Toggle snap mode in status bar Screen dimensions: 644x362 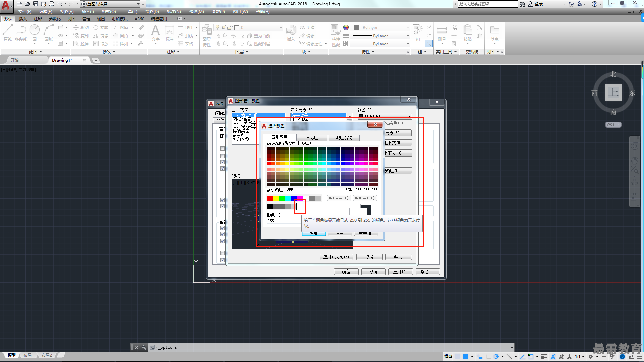pyautogui.click(x=466, y=357)
